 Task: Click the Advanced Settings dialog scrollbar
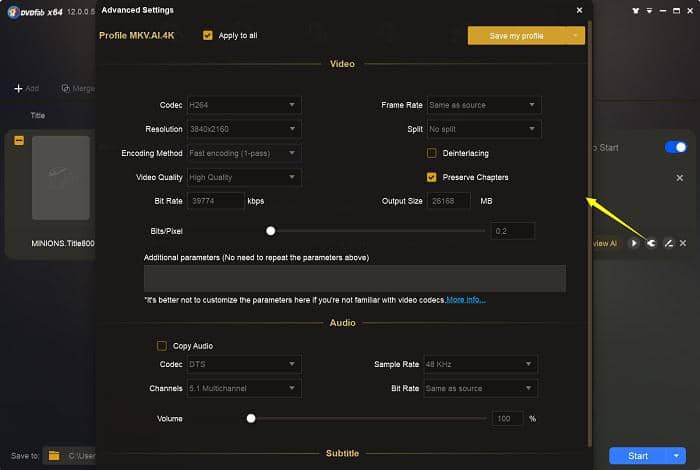pos(589,232)
